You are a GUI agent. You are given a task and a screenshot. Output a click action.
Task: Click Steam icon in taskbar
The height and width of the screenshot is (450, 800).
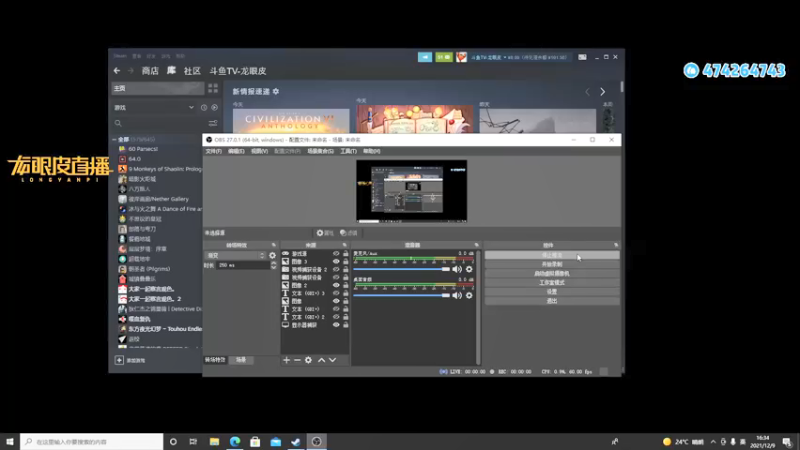click(296, 441)
